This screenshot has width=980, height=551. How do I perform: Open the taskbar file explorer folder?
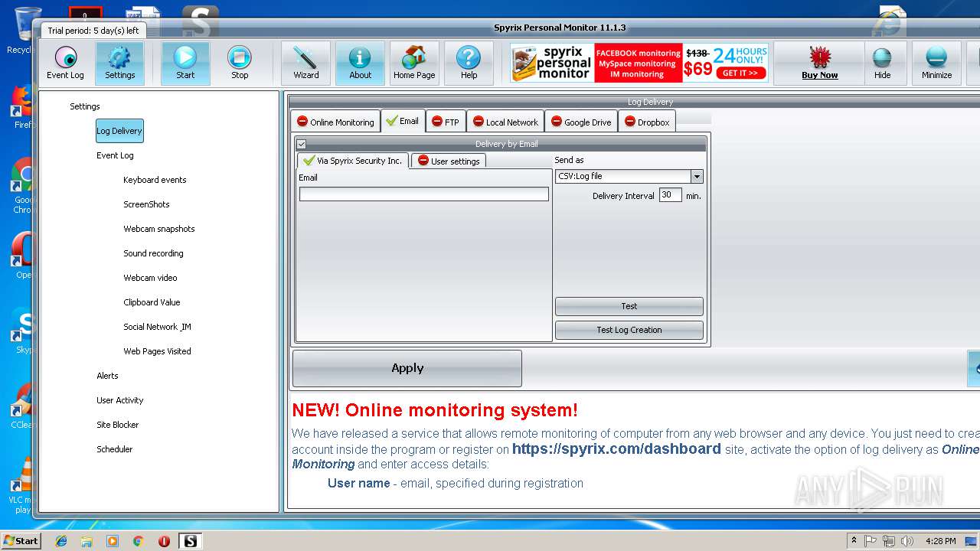tap(87, 541)
